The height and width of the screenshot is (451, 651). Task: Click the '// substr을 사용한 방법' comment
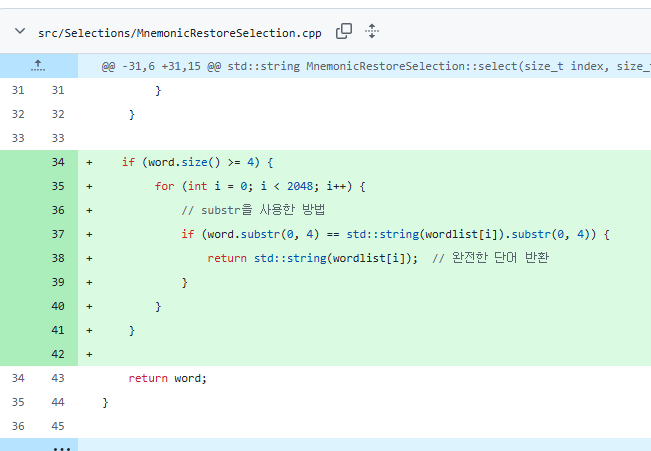[253, 210]
